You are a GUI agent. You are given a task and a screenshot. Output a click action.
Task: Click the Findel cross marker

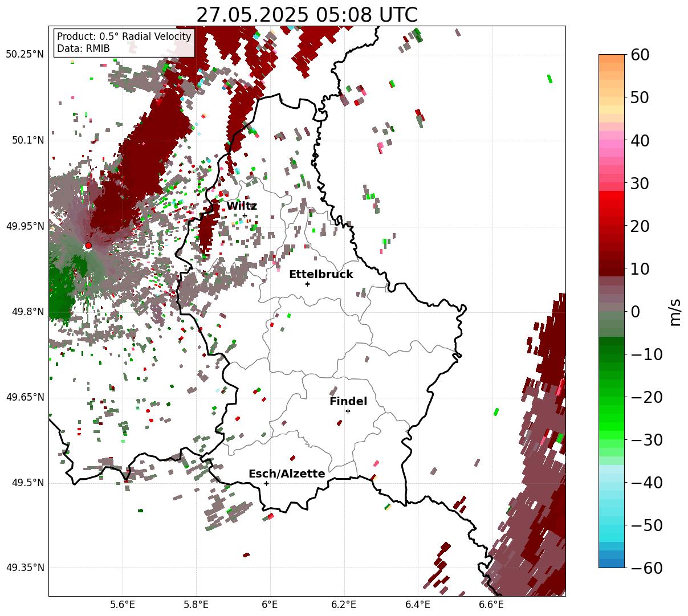click(x=348, y=411)
